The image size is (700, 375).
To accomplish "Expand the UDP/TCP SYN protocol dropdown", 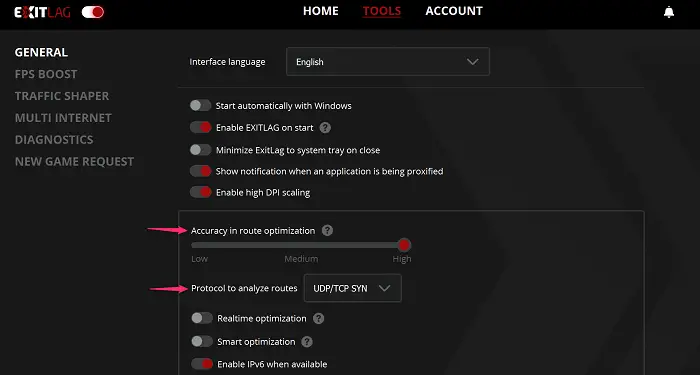I will click(352, 288).
